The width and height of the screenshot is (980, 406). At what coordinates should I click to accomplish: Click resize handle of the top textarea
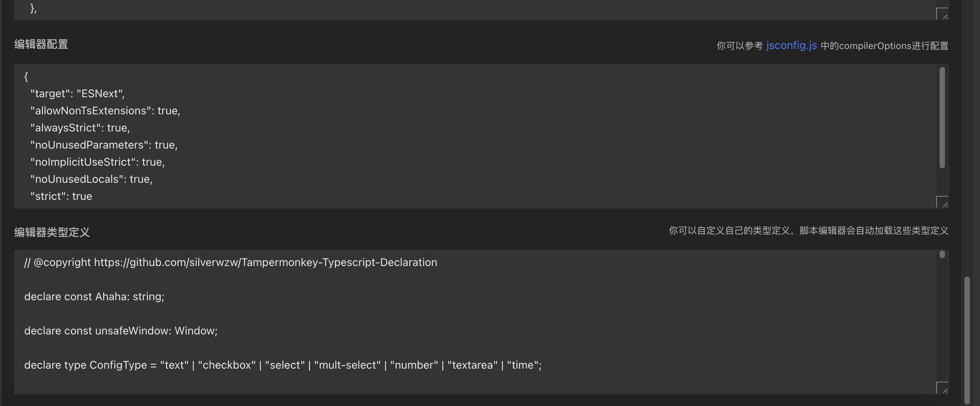(942, 14)
